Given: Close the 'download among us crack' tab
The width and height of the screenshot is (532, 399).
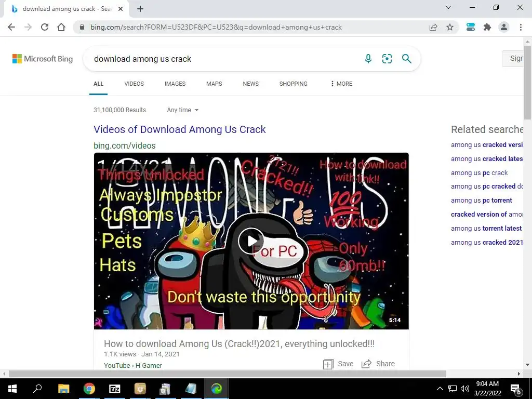Looking at the screenshot, I should click(x=121, y=9).
